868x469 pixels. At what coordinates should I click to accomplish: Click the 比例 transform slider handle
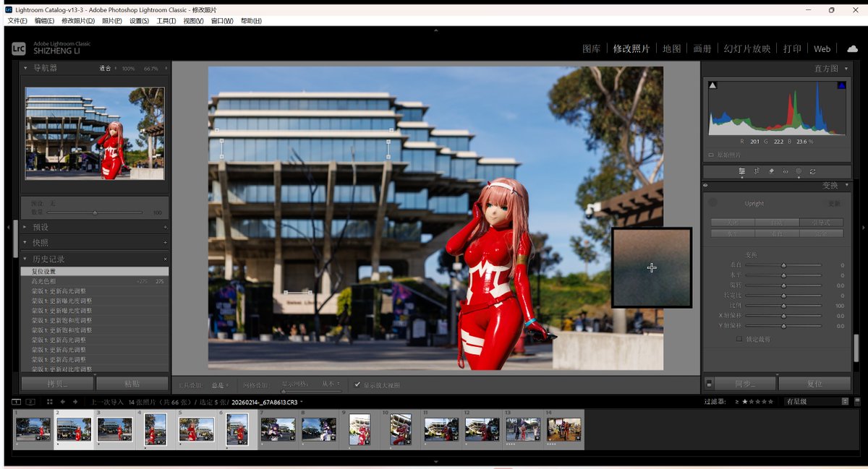783,306
